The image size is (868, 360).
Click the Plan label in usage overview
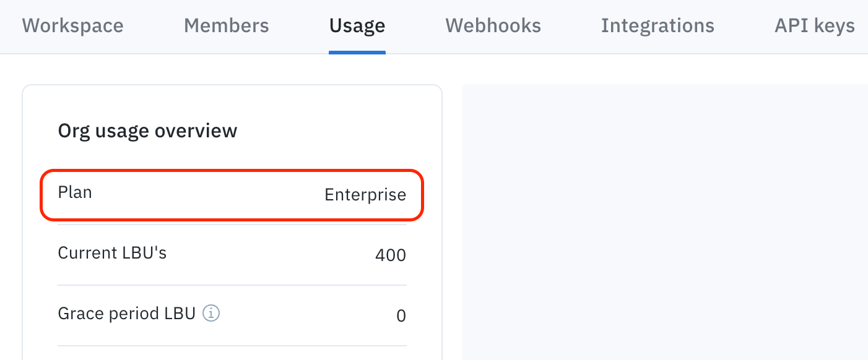[75, 192]
